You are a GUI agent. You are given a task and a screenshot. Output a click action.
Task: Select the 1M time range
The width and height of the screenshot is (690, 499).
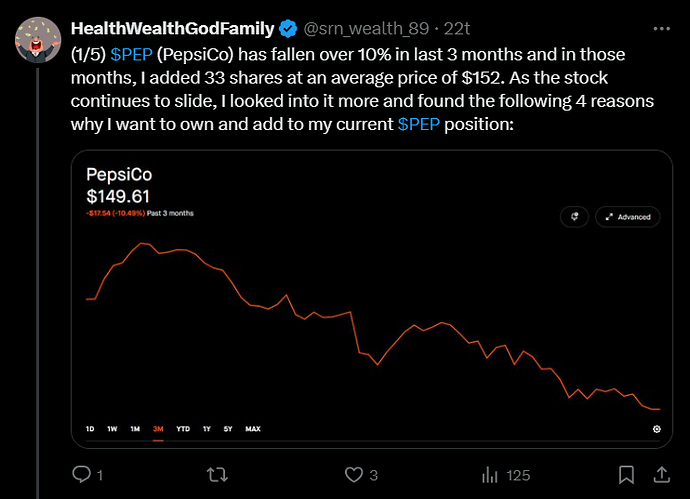coord(135,429)
